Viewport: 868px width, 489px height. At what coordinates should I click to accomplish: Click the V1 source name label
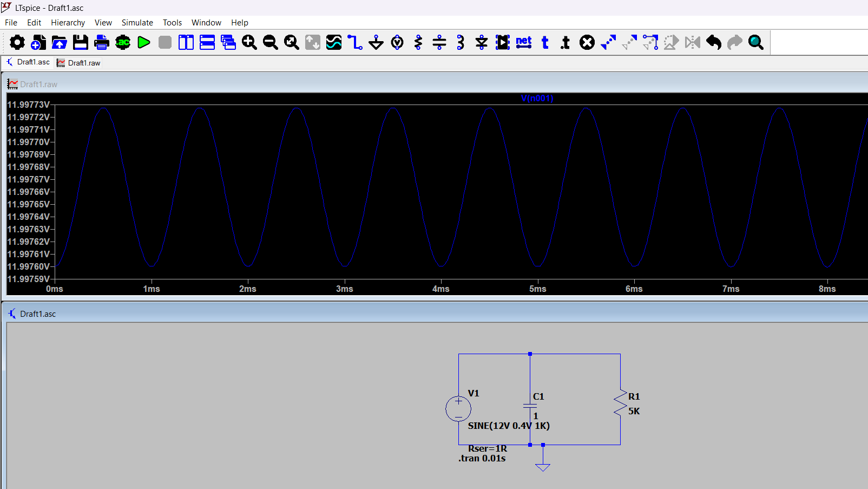pyautogui.click(x=474, y=393)
